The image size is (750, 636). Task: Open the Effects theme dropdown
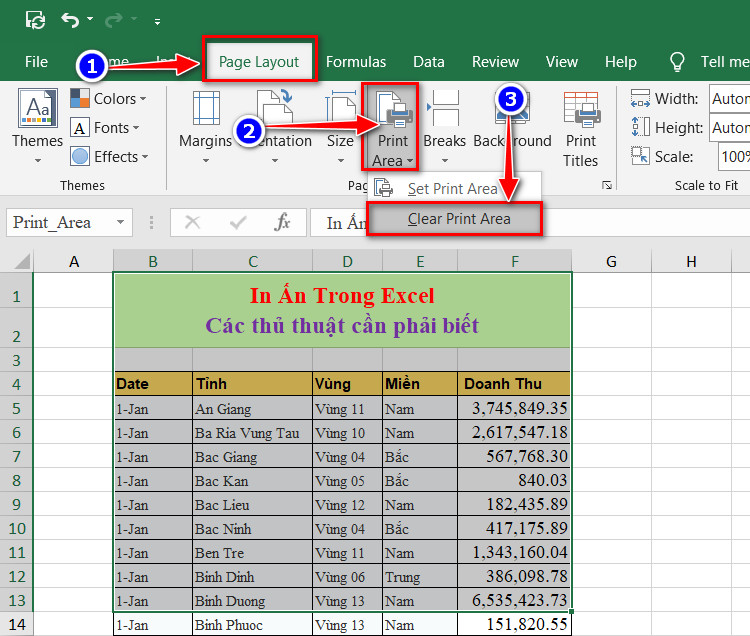109,156
